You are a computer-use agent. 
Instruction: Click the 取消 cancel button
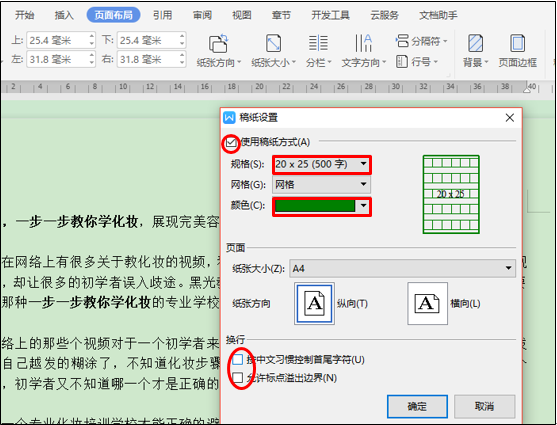pos(485,406)
